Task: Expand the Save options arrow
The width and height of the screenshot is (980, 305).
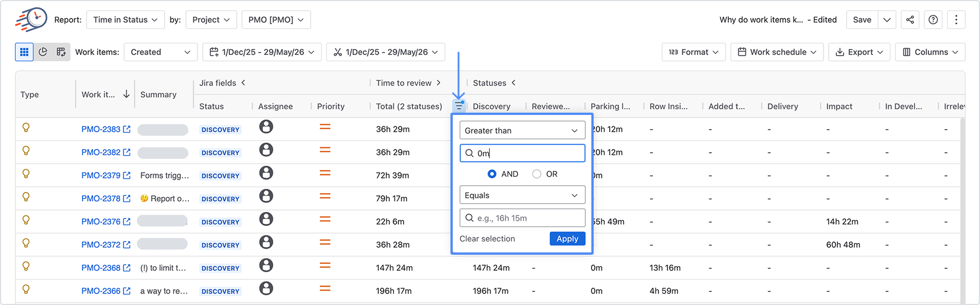Action: pyautogui.click(x=887, y=20)
